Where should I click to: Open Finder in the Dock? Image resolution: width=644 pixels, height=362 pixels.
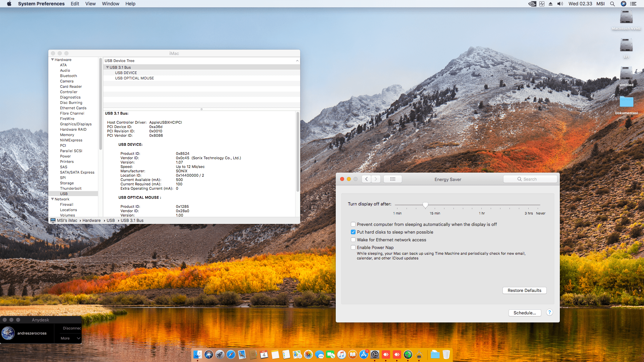tap(198, 355)
